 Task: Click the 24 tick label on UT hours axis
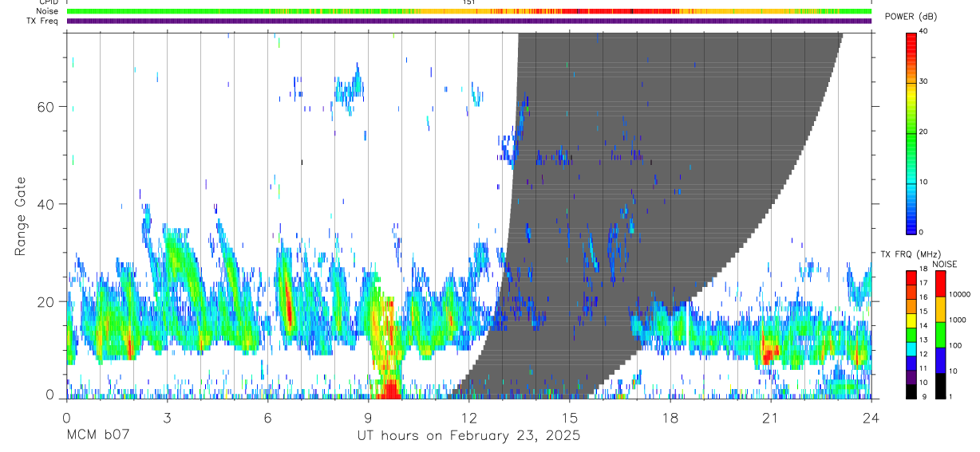click(871, 417)
